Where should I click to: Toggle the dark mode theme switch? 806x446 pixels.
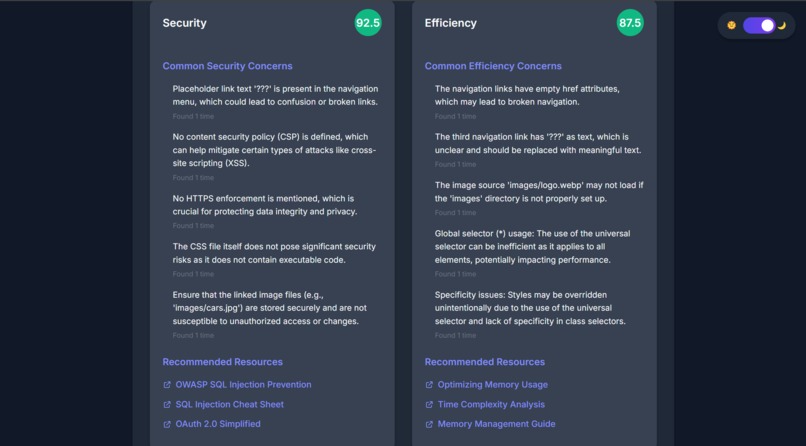759,26
